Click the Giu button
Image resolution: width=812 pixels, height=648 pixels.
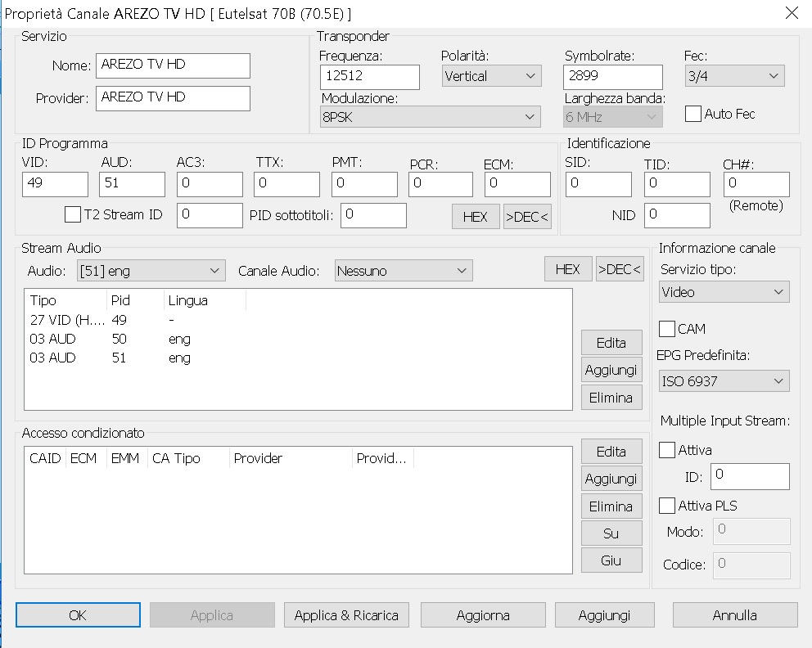pyautogui.click(x=611, y=560)
